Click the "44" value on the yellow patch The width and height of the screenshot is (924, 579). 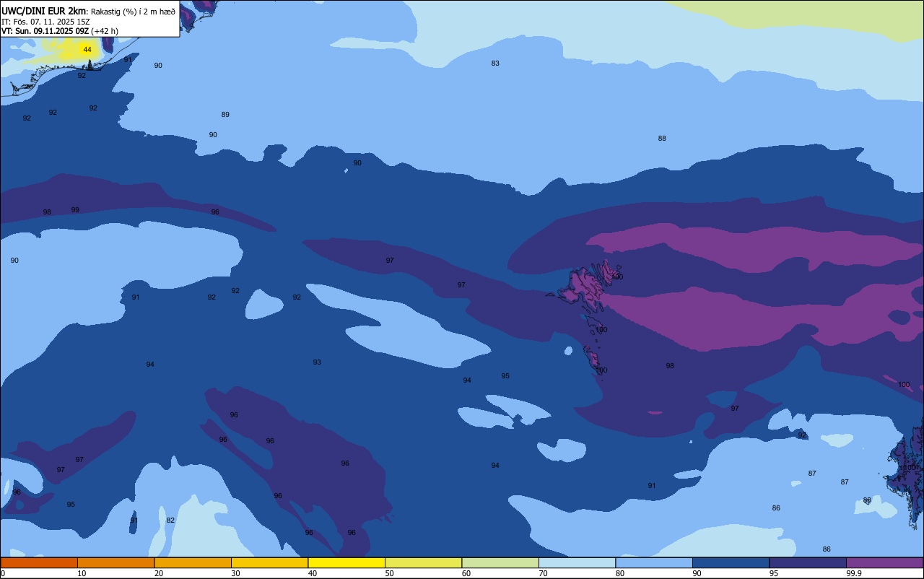pos(87,50)
